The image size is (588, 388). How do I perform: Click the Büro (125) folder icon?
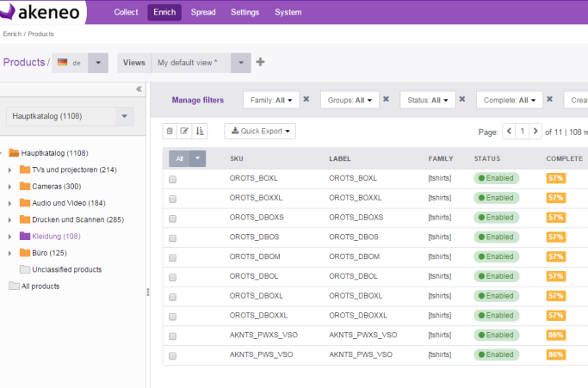(25, 252)
